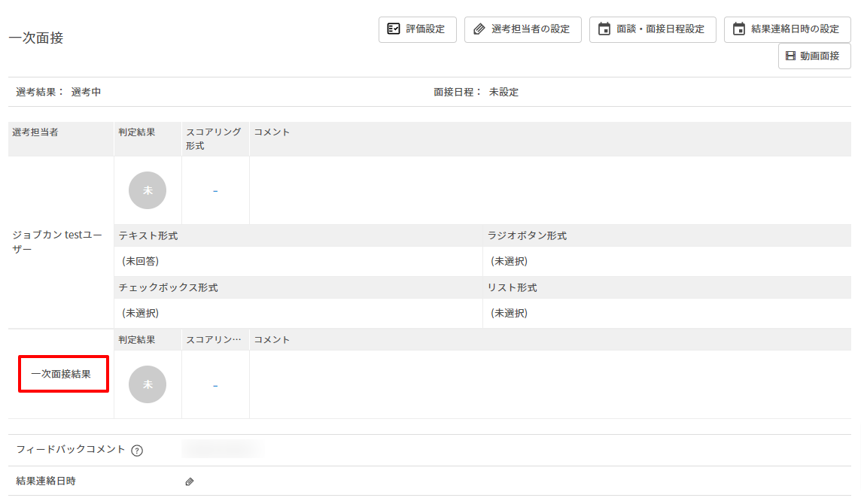The width and height of the screenshot is (861, 504).
Task: Select the 一次面接結果 label
Action: pos(64,374)
